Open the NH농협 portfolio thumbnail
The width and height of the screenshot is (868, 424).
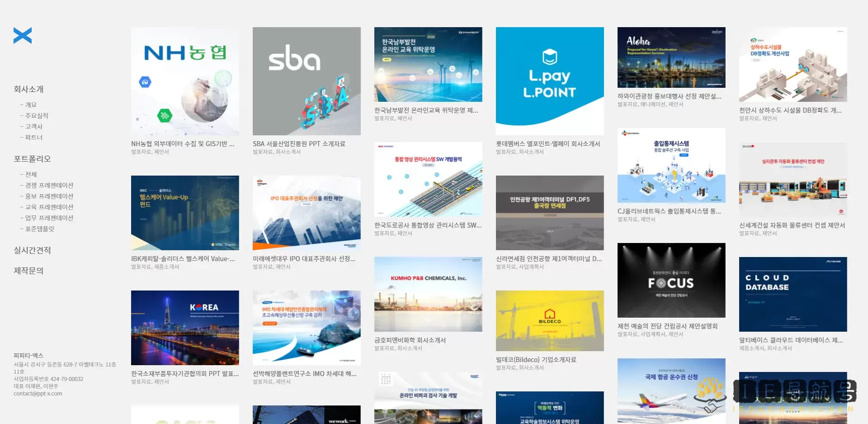click(185, 81)
